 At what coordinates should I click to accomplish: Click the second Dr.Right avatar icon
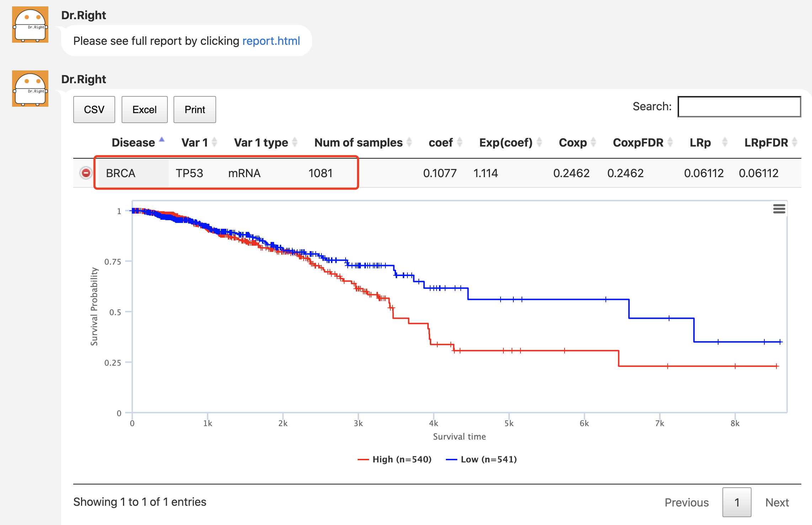[x=30, y=89]
